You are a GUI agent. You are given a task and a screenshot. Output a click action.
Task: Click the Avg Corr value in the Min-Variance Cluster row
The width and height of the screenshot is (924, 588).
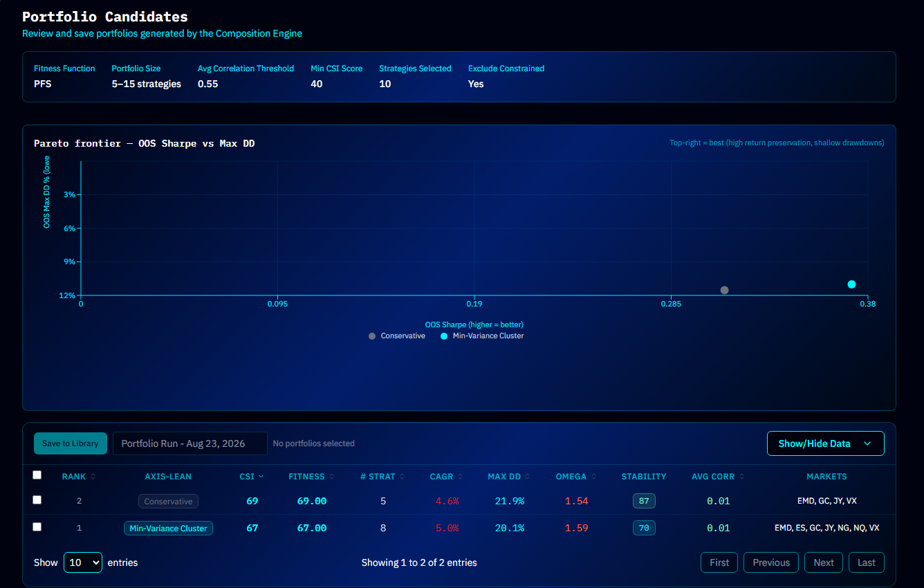pos(718,528)
